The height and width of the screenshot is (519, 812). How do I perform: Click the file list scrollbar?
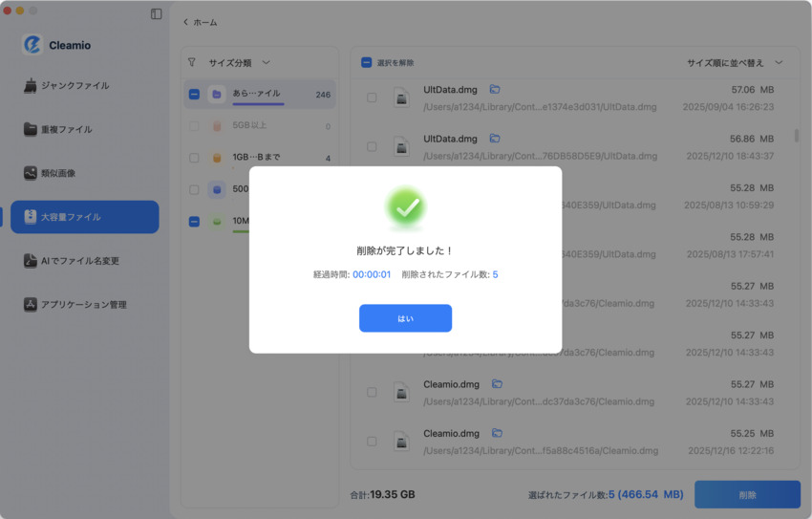pyautogui.click(x=797, y=135)
